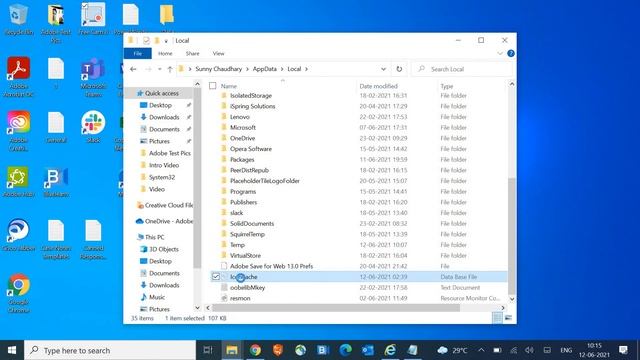Launch Chrome from the taskbar
Viewport: 640px width, 360px height.
click(x=256, y=350)
